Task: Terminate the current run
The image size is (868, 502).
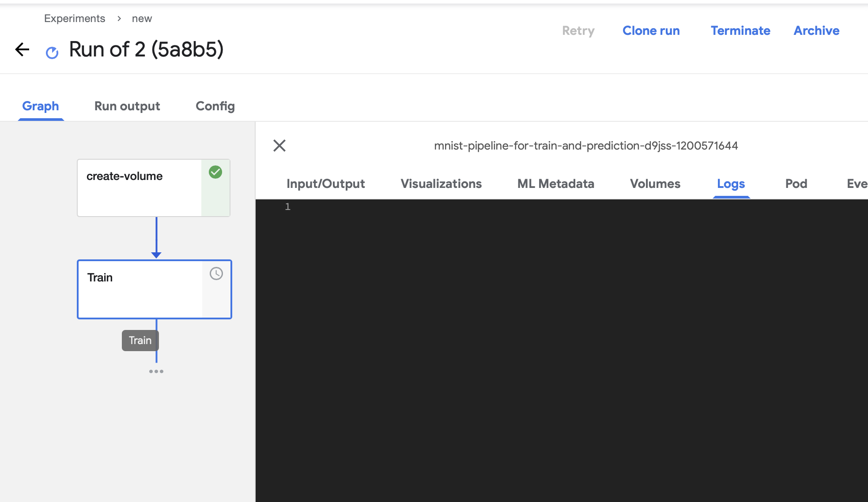Action: point(740,30)
